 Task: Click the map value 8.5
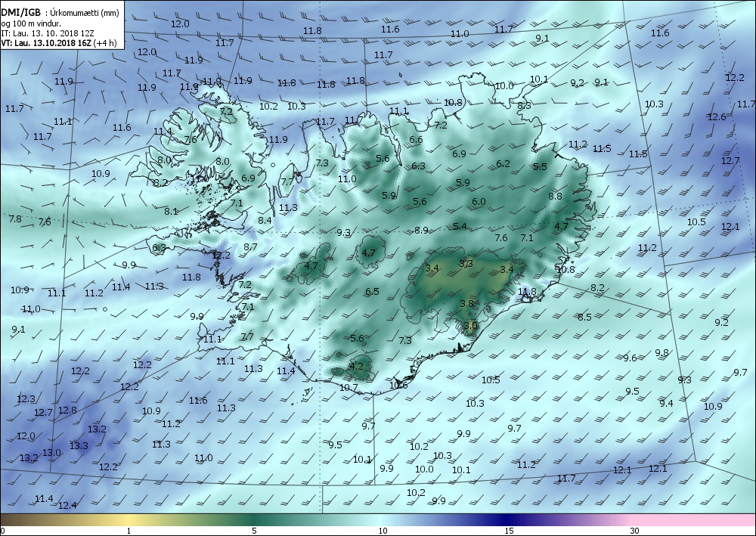(584, 317)
